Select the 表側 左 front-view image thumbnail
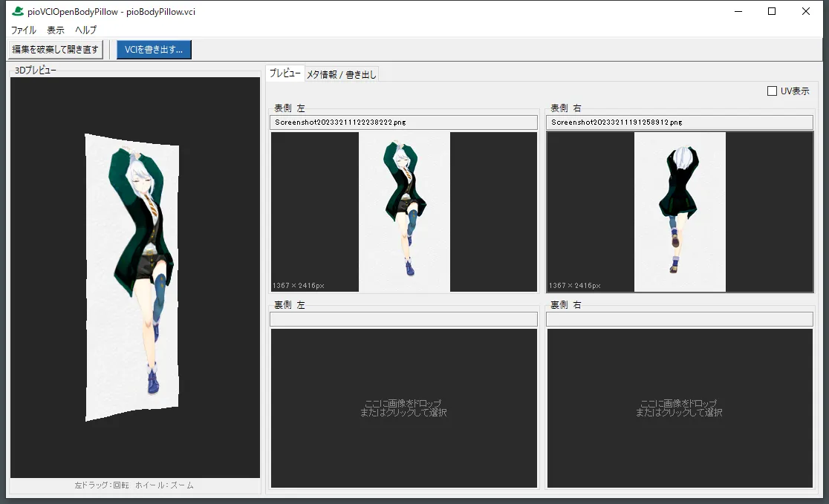The width and height of the screenshot is (829, 504). click(x=404, y=212)
